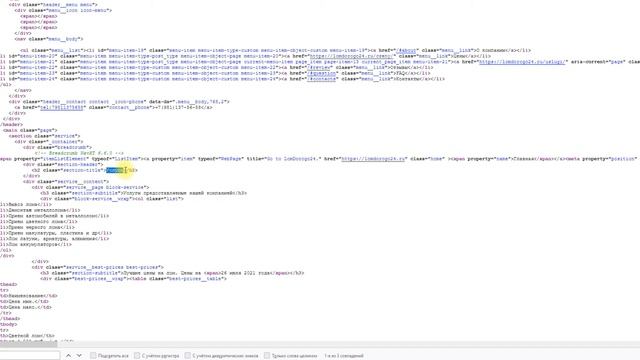Image resolution: width=640 pixels, height=360 pixels.
Task: Click the 'Прием черного лома' line
Action: pyautogui.click(x=37, y=227)
